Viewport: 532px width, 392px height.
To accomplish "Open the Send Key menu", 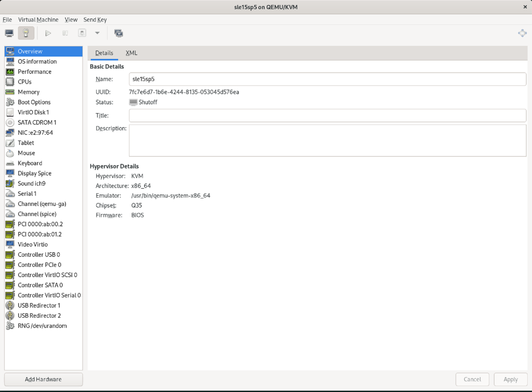I will point(95,20).
